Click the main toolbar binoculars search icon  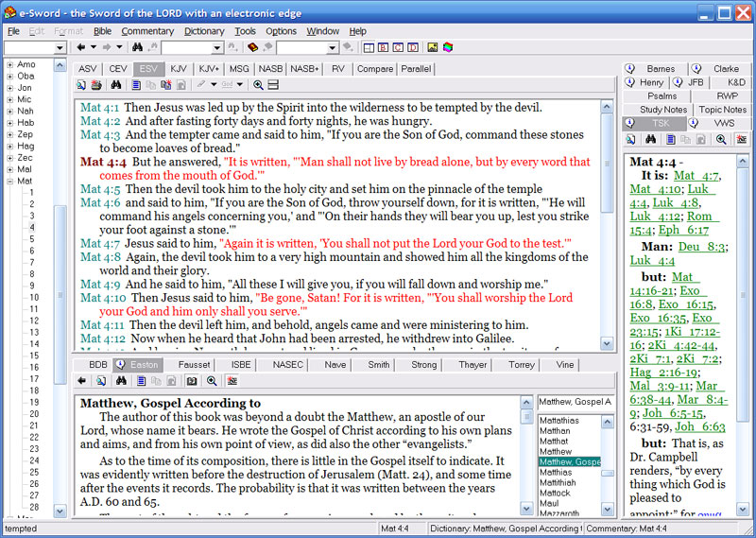137,47
